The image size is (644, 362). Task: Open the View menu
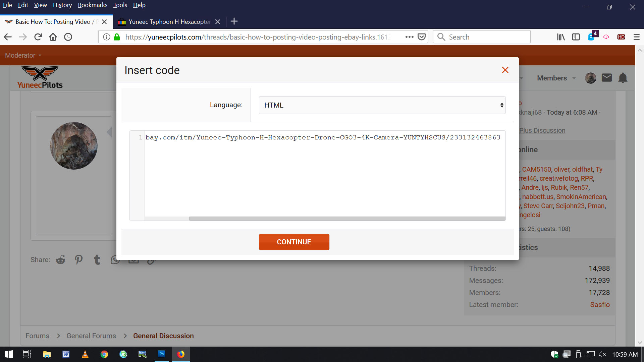point(40,5)
